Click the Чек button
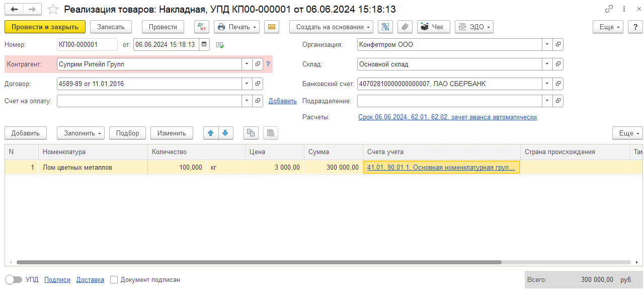The image size is (644, 290). pos(433,27)
